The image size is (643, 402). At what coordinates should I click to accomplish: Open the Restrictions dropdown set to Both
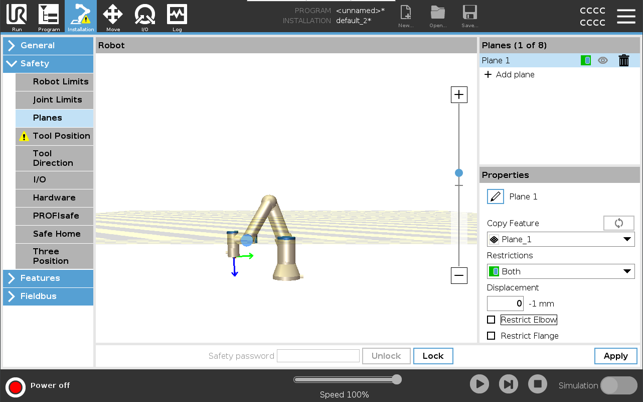[560, 272]
